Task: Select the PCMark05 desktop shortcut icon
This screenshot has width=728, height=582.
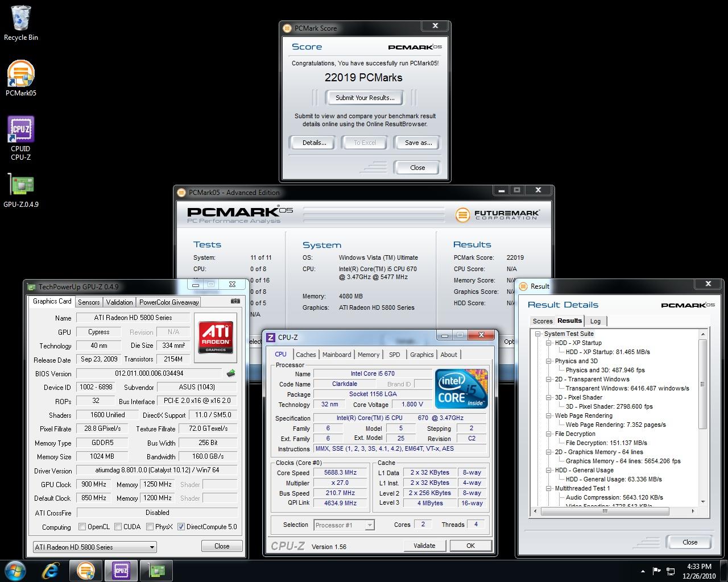Action: (x=21, y=78)
